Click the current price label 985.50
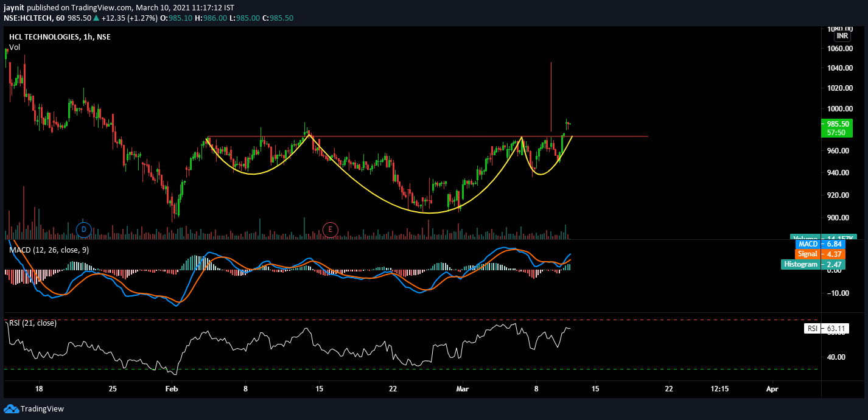 pos(838,124)
